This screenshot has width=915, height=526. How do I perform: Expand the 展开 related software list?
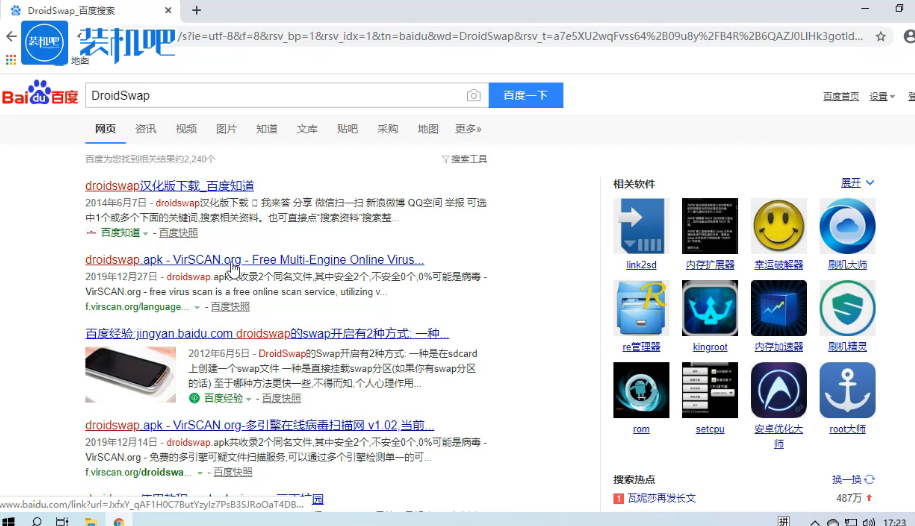click(x=857, y=183)
